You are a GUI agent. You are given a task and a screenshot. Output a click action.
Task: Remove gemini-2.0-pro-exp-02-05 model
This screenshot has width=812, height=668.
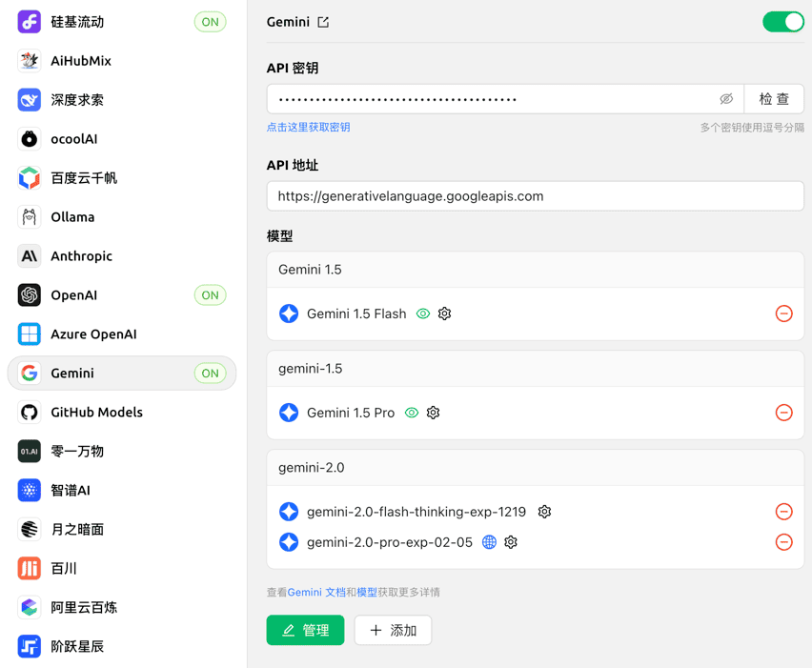[x=783, y=542]
